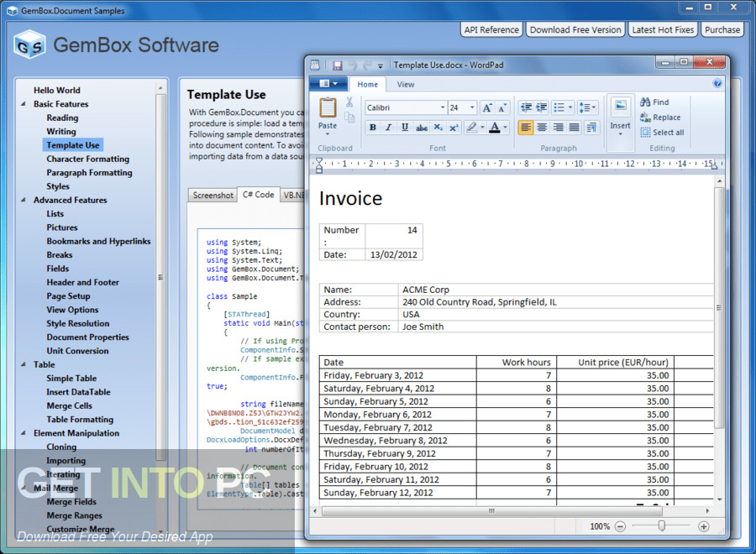This screenshot has width=756, height=554.
Task: Toggle Subscript formatting in WordPad
Action: click(x=438, y=128)
